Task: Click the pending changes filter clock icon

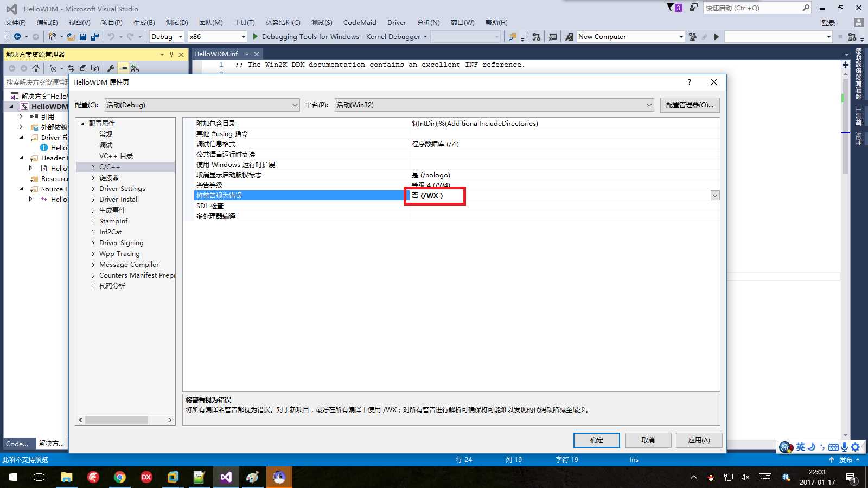Action: [53, 68]
